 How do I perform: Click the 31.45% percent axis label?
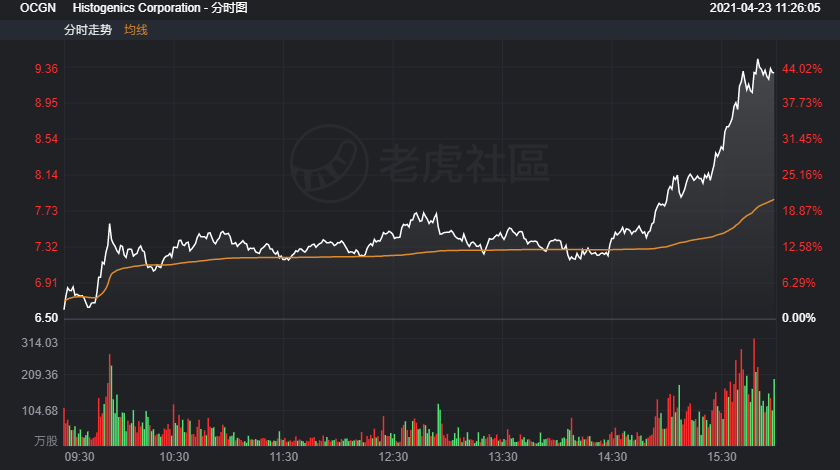pos(802,139)
